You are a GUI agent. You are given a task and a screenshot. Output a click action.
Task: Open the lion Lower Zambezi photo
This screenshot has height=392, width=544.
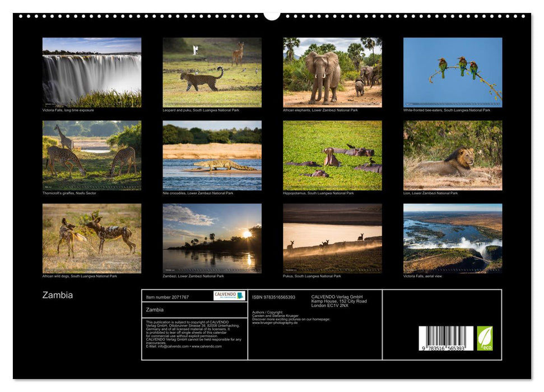tap(452, 155)
